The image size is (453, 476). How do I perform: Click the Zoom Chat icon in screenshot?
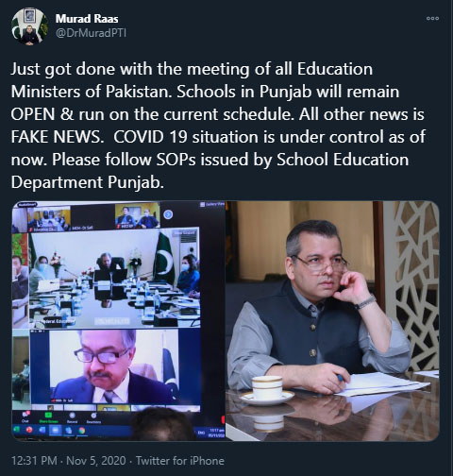(x=25, y=416)
